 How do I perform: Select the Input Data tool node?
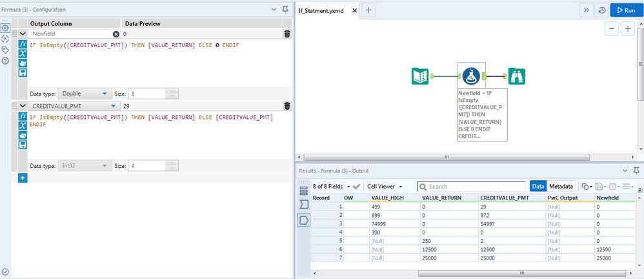click(x=420, y=76)
